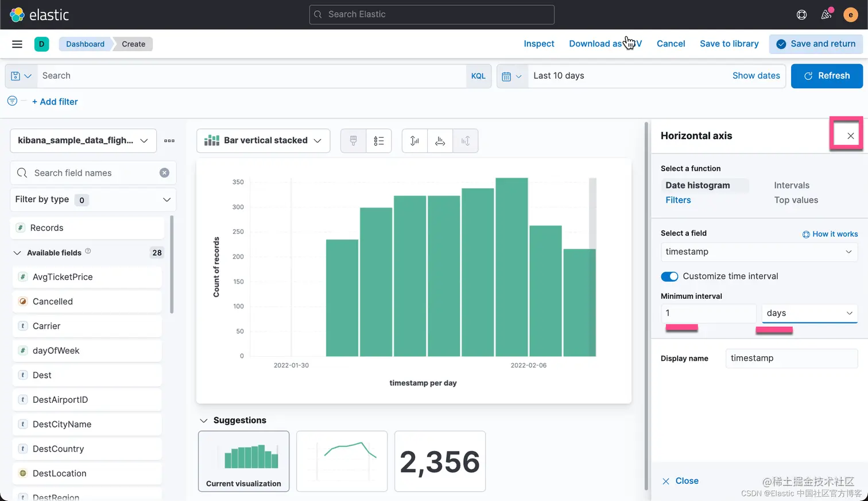Click Save to library

pos(729,44)
